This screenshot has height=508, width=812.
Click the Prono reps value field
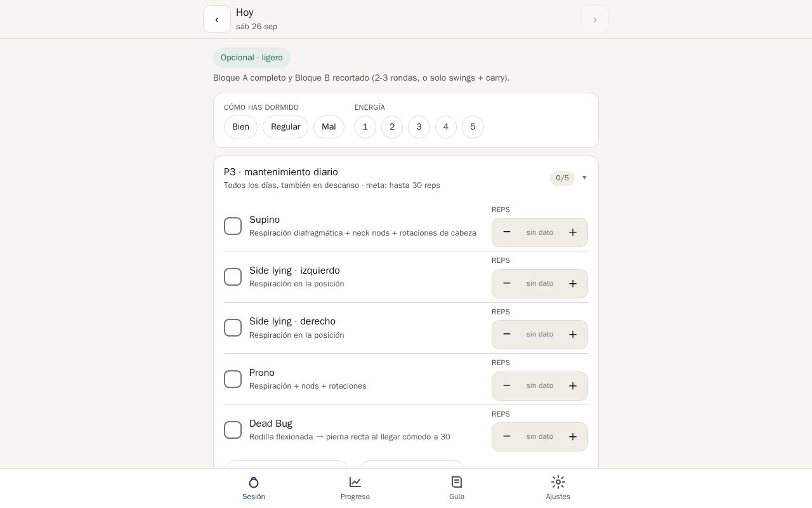tap(540, 386)
